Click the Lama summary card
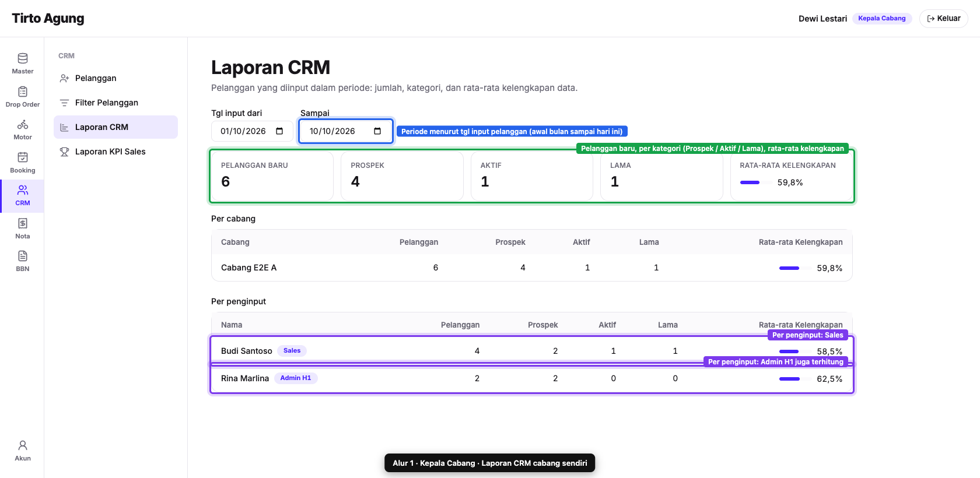This screenshot has height=478, width=980. point(661,176)
